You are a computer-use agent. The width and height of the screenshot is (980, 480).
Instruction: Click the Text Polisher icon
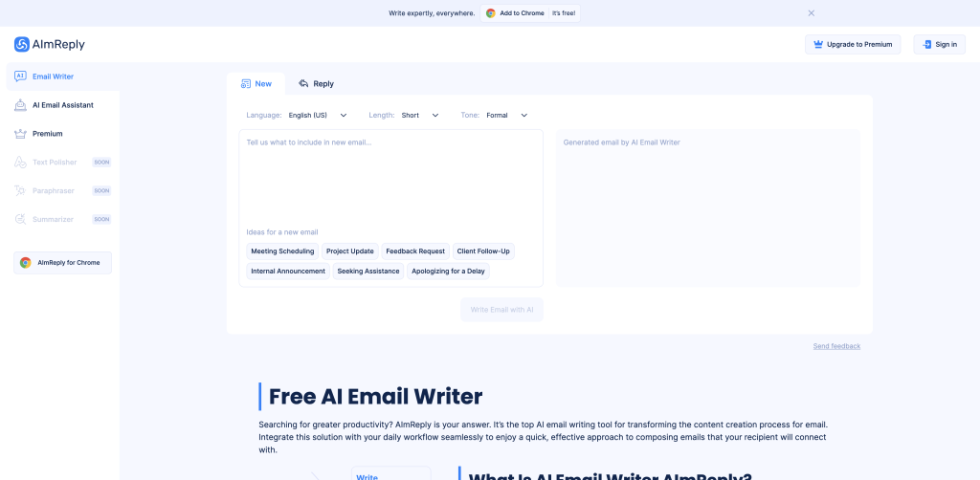pos(20,163)
